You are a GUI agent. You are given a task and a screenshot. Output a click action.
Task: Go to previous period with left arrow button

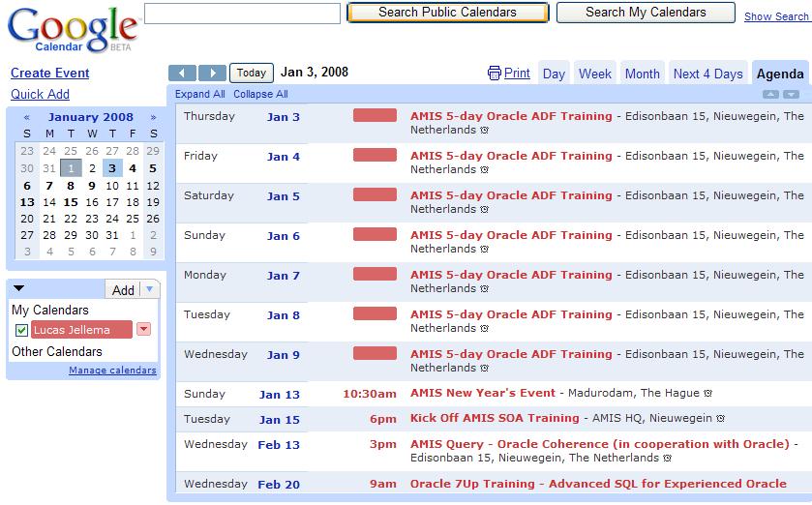[182, 74]
